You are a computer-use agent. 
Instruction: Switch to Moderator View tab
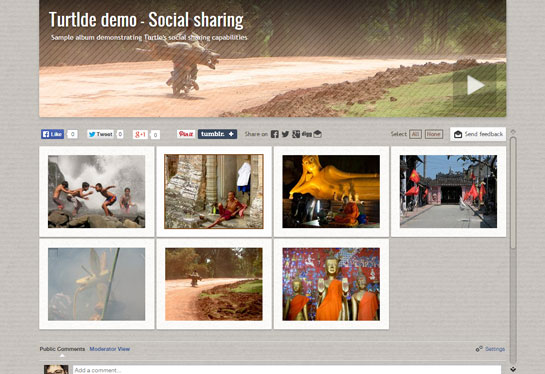coord(109,349)
